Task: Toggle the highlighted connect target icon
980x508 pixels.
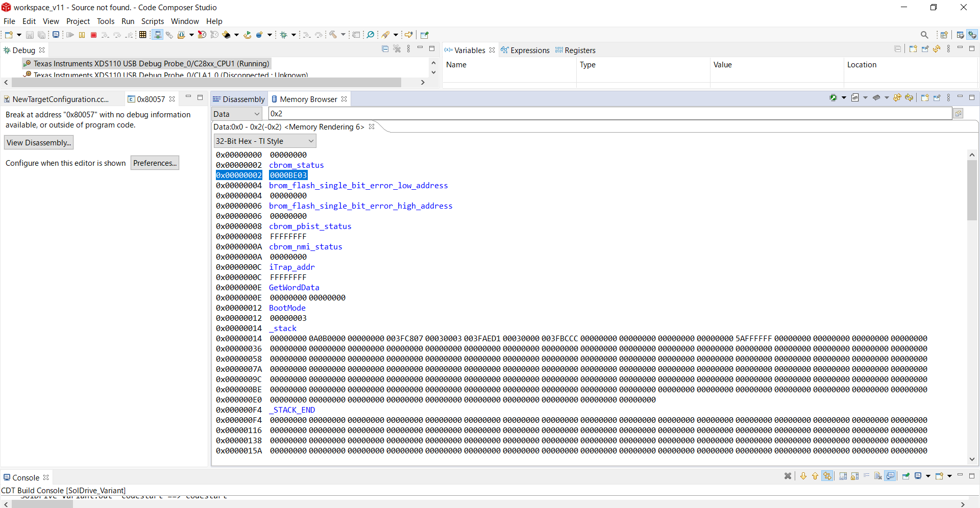Action: click(x=158, y=35)
